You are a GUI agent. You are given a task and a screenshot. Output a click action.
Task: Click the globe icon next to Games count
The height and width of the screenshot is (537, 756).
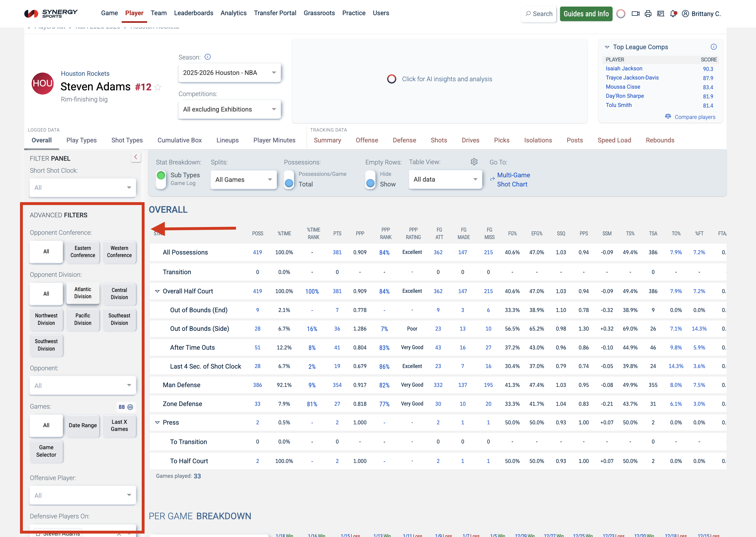click(130, 407)
